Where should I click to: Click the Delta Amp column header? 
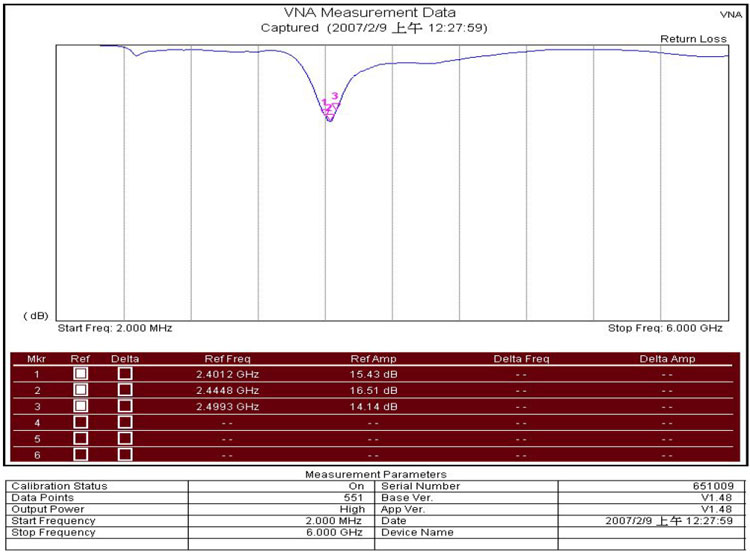click(667, 359)
